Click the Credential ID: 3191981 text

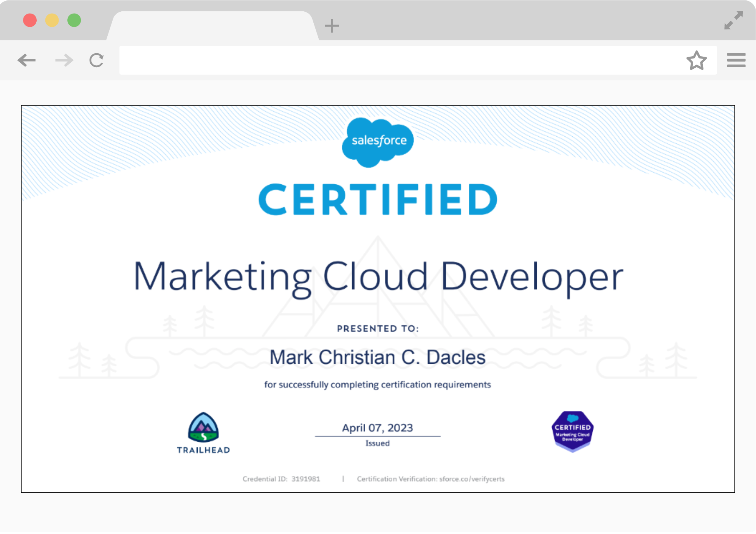281,479
